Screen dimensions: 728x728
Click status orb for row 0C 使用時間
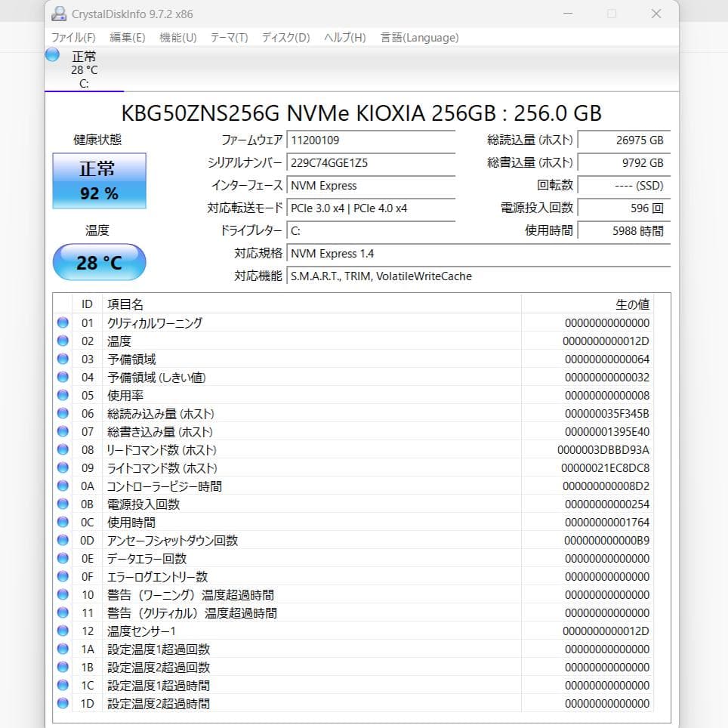tap(63, 522)
